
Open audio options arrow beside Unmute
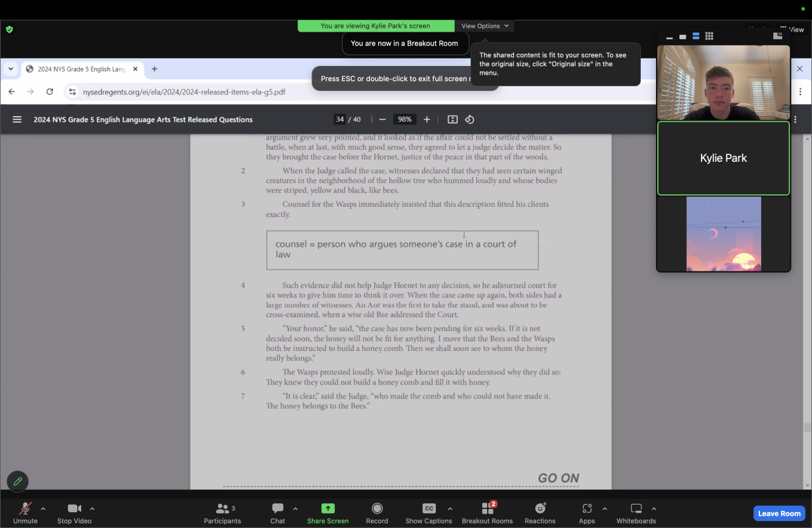tap(43, 508)
